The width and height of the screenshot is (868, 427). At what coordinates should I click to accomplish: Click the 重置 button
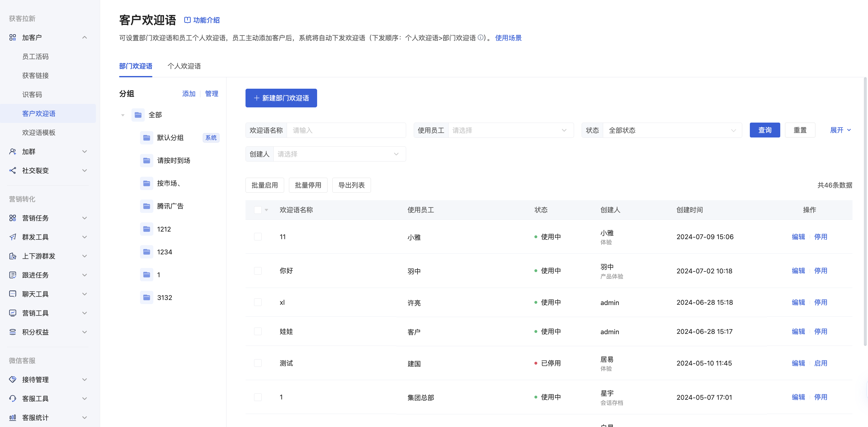(x=800, y=130)
